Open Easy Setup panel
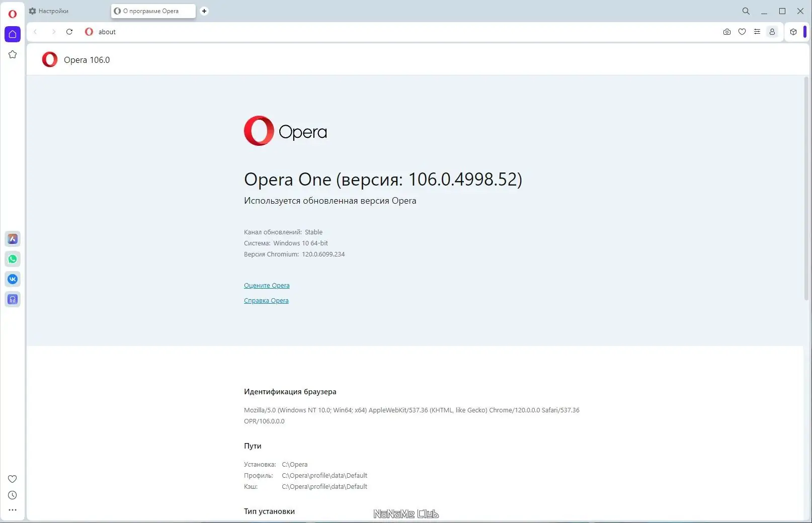Screen dimensions: 812x523 click(757, 32)
